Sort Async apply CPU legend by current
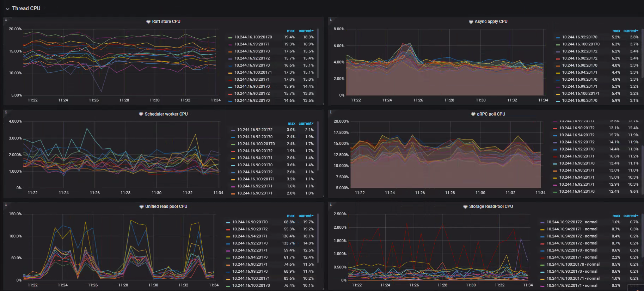 point(631,31)
